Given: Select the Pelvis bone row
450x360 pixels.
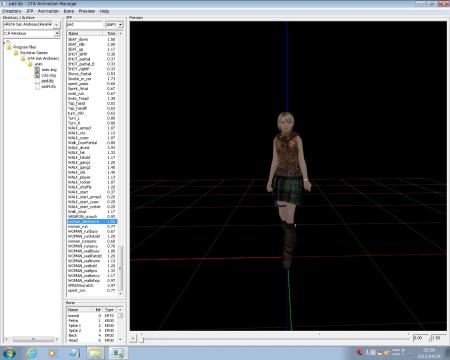Looking at the screenshot, I should click(x=92, y=321).
